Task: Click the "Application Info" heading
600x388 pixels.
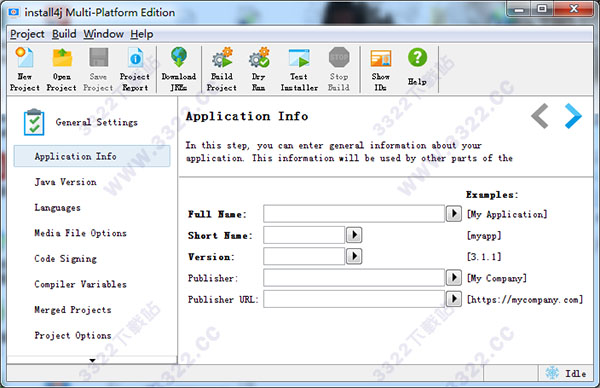Action: point(247,116)
